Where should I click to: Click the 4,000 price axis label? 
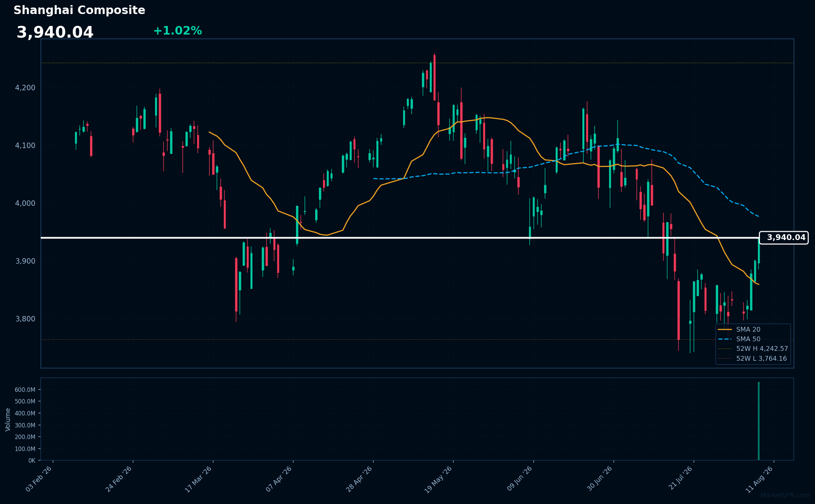coord(25,203)
